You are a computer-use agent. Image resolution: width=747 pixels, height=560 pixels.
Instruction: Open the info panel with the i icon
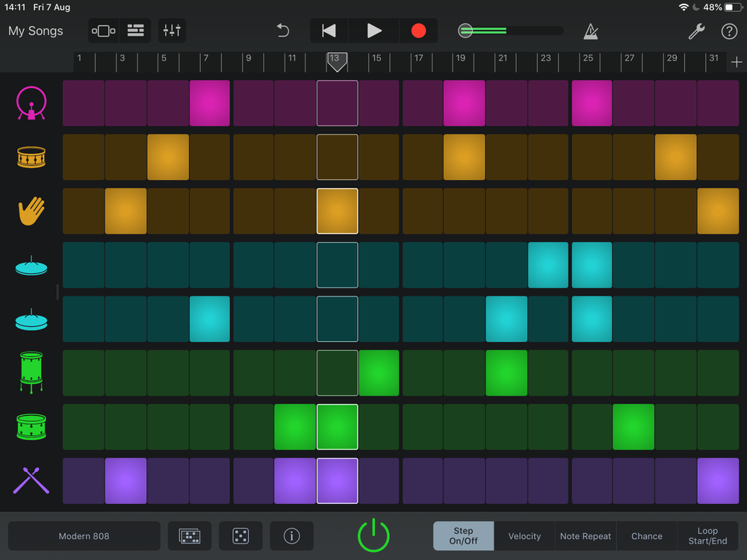click(291, 535)
